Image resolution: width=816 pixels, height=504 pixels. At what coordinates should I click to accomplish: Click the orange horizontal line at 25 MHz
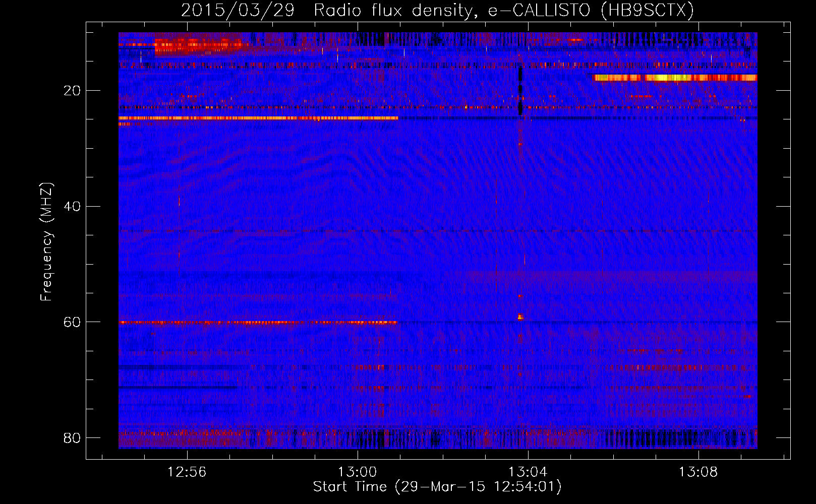point(258,118)
